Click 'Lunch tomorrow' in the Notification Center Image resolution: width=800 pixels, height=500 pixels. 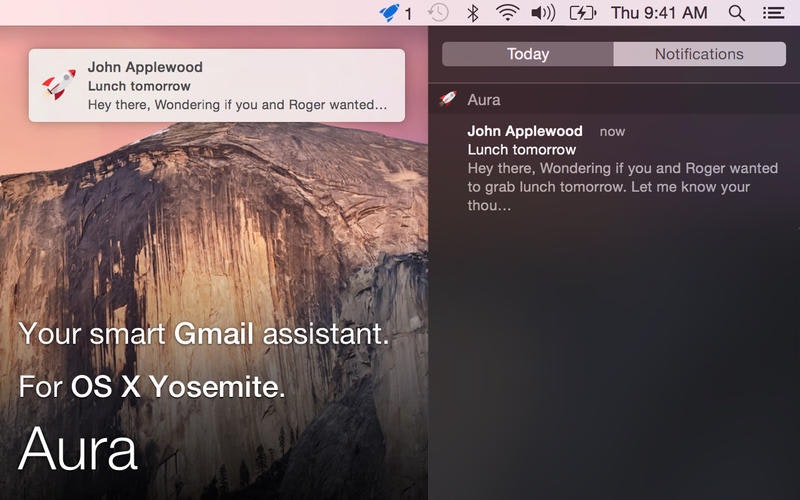[521, 150]
